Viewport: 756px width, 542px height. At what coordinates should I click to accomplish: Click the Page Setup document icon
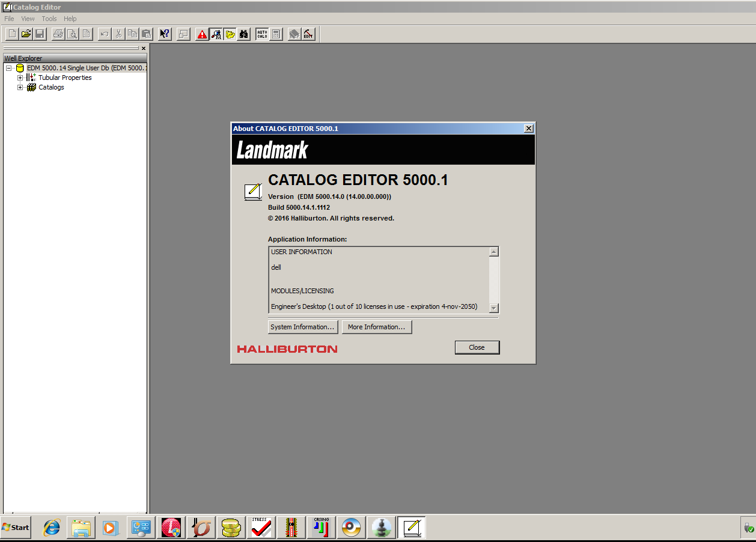[86, 34]
